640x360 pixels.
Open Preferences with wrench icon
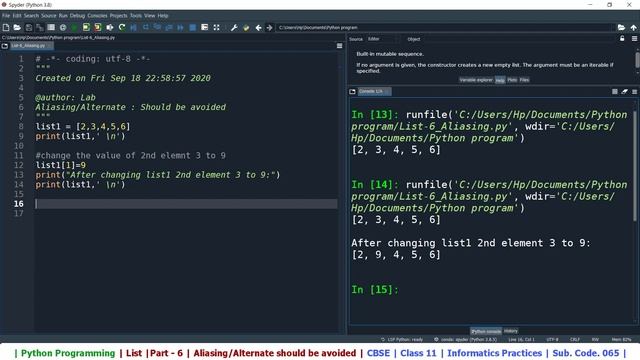point(234,27)
